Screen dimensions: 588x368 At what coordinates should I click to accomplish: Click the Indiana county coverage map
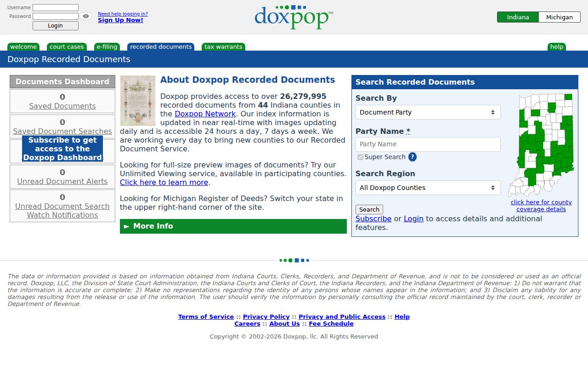coord(541,145)
